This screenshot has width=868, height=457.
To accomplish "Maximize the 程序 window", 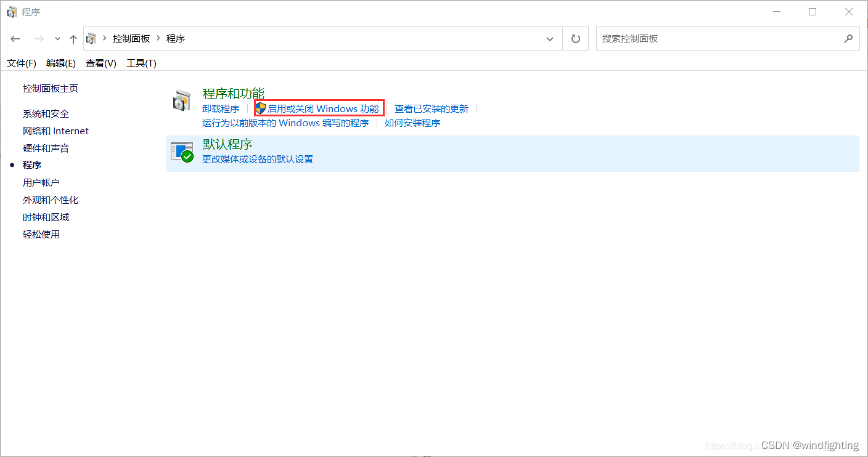I will pos(813,12).
